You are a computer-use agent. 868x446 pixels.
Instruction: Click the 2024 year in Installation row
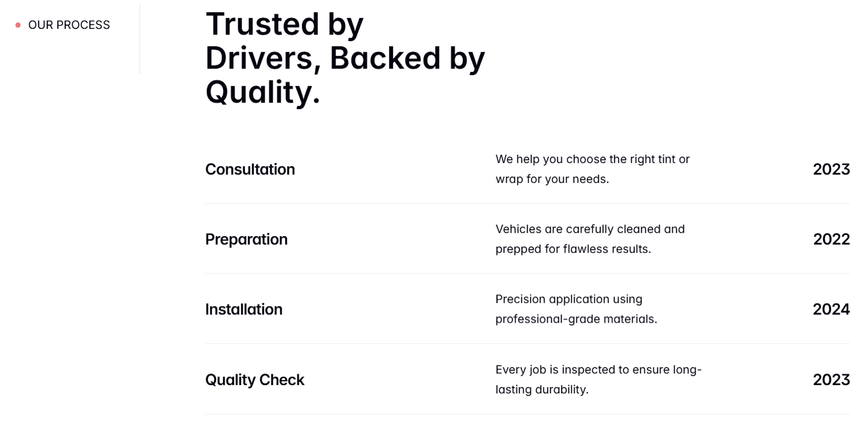pos(831,309)
